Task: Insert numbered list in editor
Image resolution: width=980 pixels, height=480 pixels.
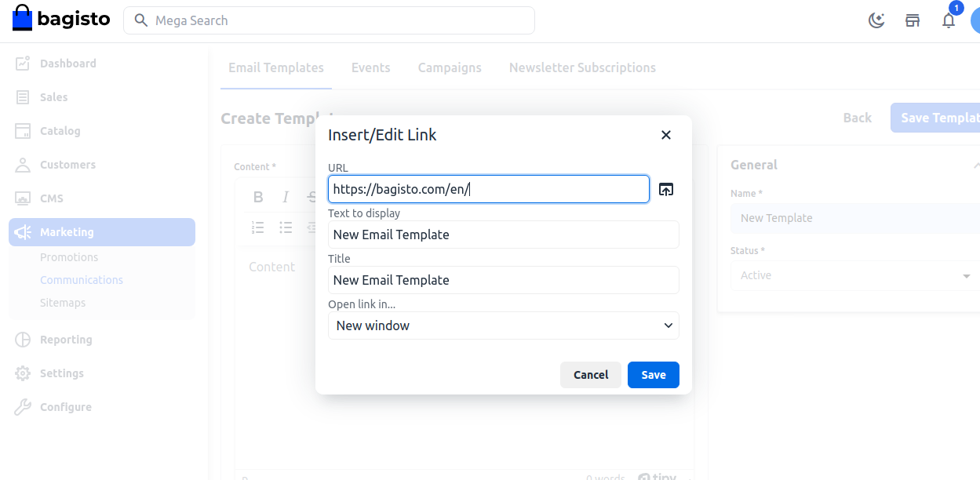Action: pyautogui.click(x=258, y=227)
